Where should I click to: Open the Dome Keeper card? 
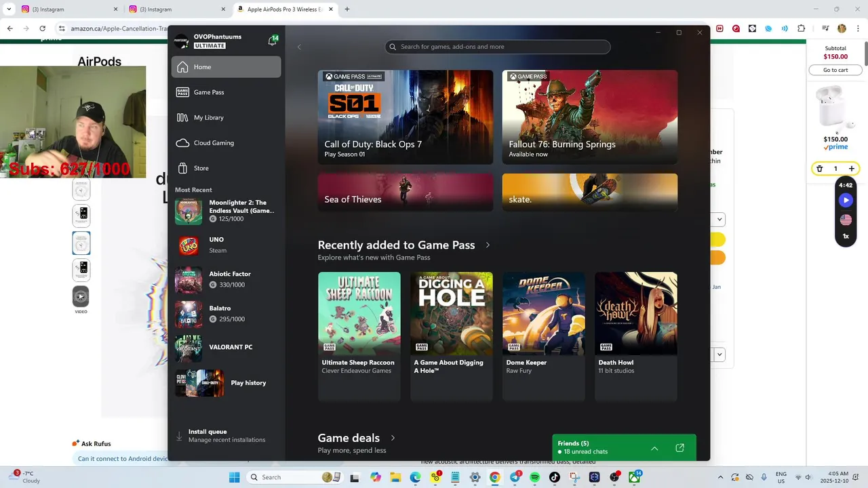(544, 336)
